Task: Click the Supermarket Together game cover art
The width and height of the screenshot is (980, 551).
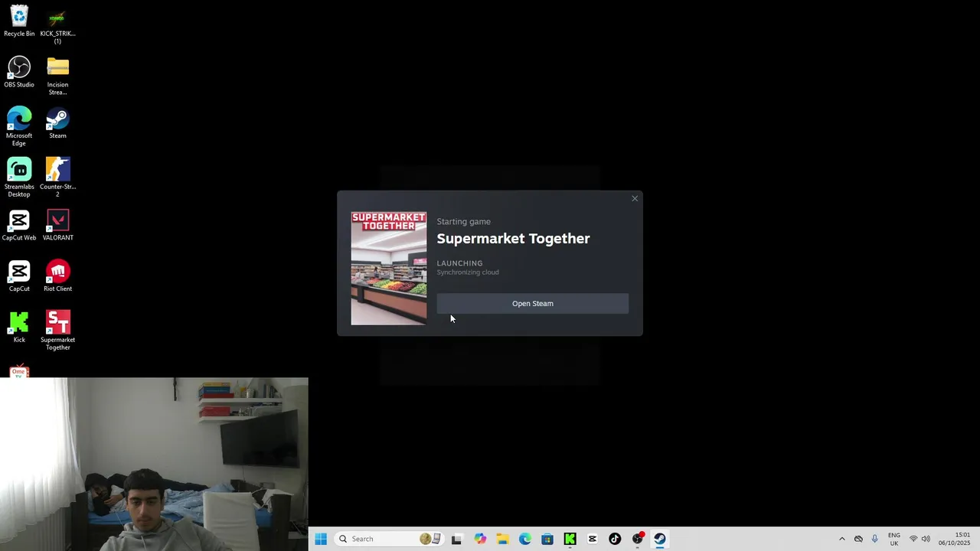Action: click(x=389, y=269)
